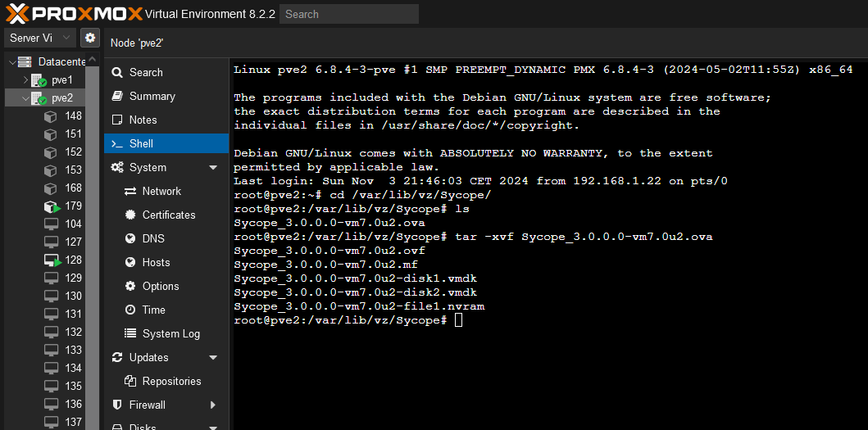Open the Summary menu item
Image resolution: width=868 pixels, height=430 pixels.
point(152,96)
